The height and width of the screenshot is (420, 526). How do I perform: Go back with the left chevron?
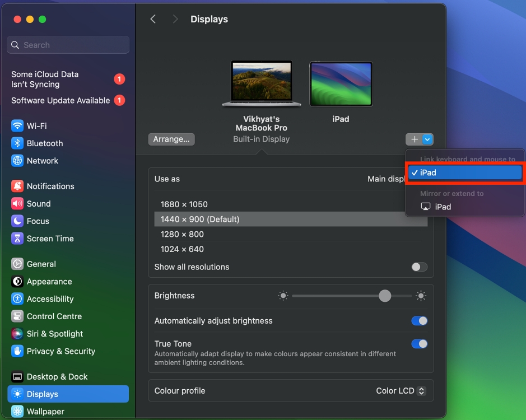(x=153, y=19)
